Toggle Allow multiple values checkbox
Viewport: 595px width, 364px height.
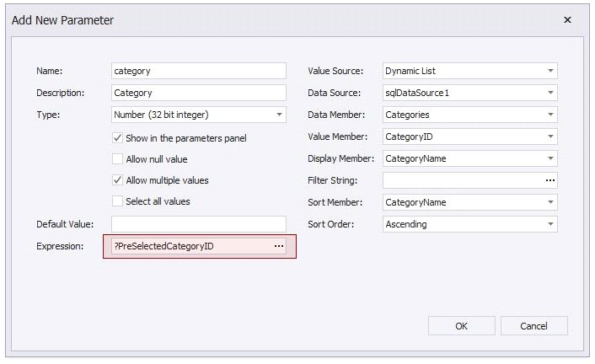[x=118, y=180]
